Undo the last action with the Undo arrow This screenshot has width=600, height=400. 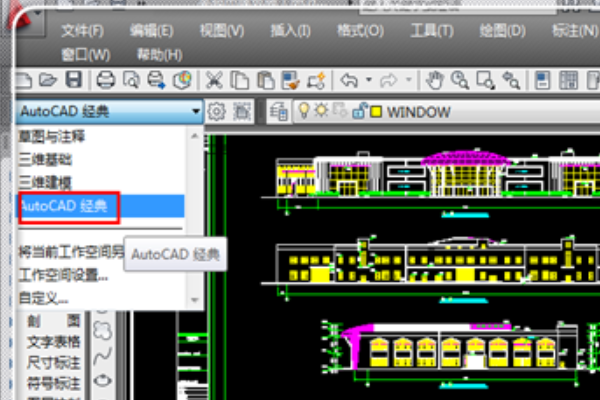(349, 80)
